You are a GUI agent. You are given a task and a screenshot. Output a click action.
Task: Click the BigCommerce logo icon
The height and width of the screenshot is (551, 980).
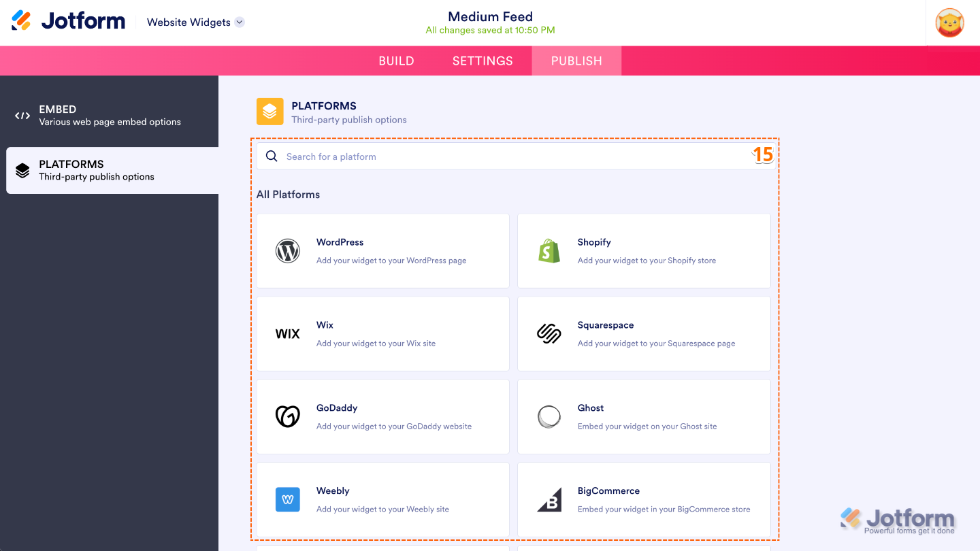[549, 500]
